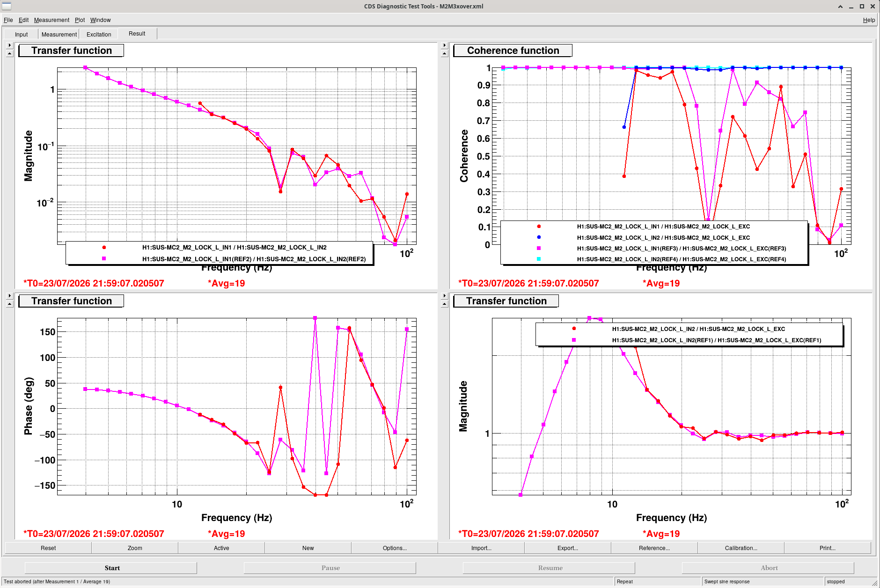Image resolution: width=880 pixels, height=588 pixels.
Task: Click up-arrow icon beside bottom-right Transfer function plot
Action: (x=445, y=304)
